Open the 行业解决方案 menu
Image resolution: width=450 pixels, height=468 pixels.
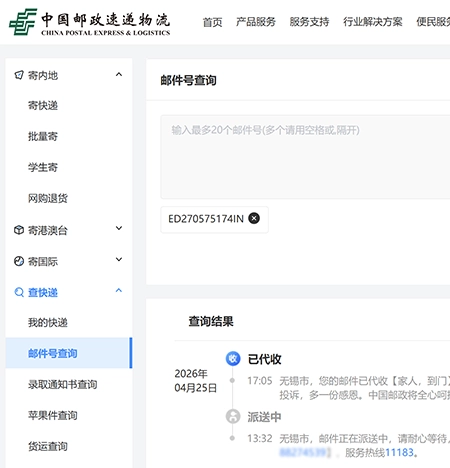point(373,22)
